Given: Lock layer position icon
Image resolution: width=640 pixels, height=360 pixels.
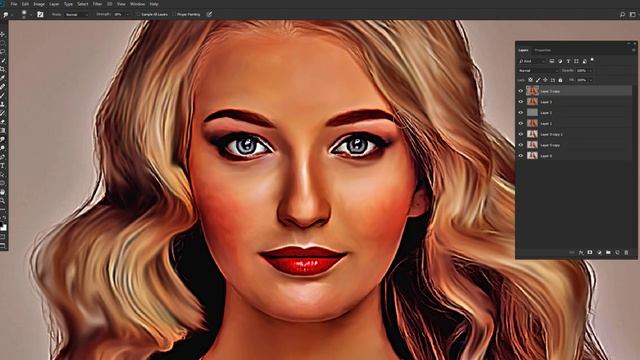Looking at the screenshot, I should [545, 80].
